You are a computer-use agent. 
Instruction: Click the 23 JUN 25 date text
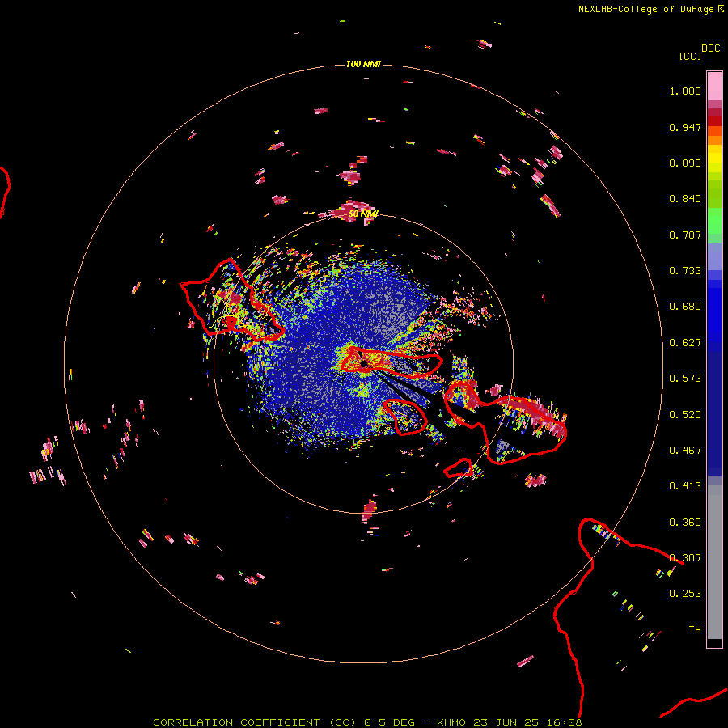pyautogui.click(x=506, y=722)
